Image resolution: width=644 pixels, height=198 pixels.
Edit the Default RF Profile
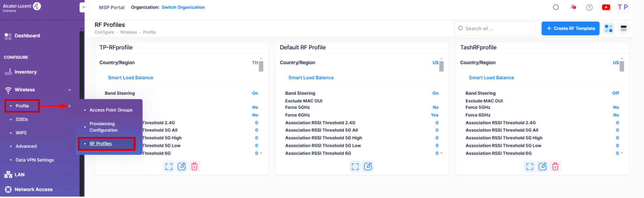click(368, 167)
